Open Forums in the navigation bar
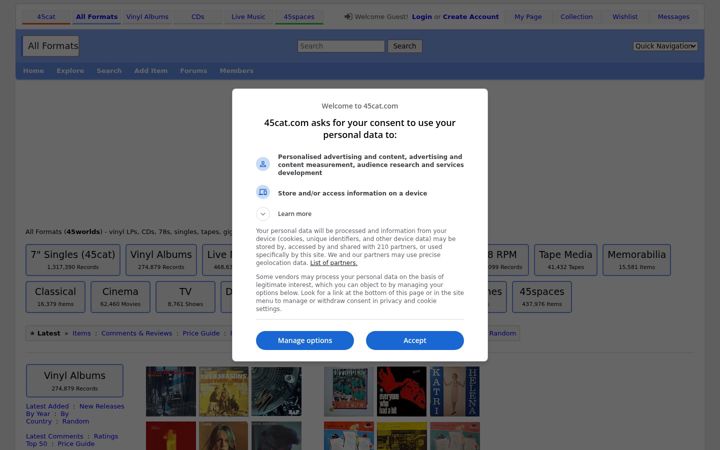The width and height of the screenshot is (720, 450). 193,71
